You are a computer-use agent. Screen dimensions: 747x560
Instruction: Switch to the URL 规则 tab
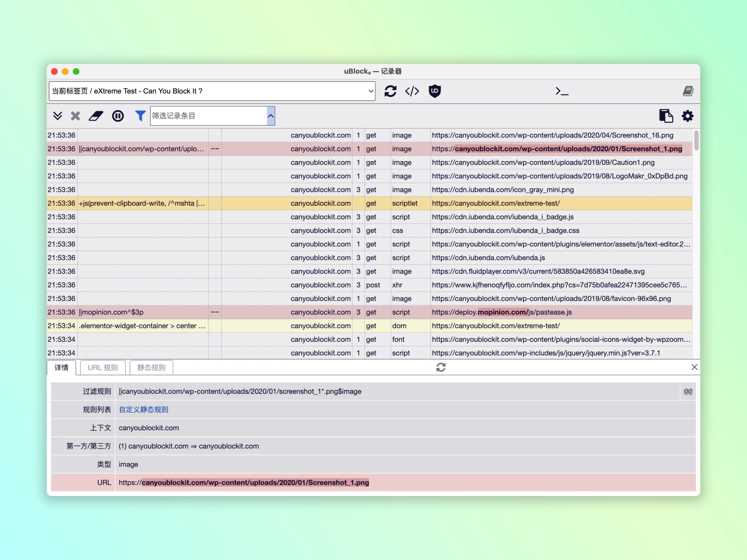point(103,368)
